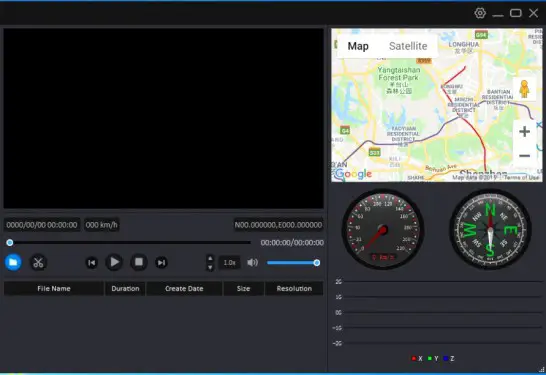Adjust the volume slider handle
546x375 pixels.
(317, 263)
